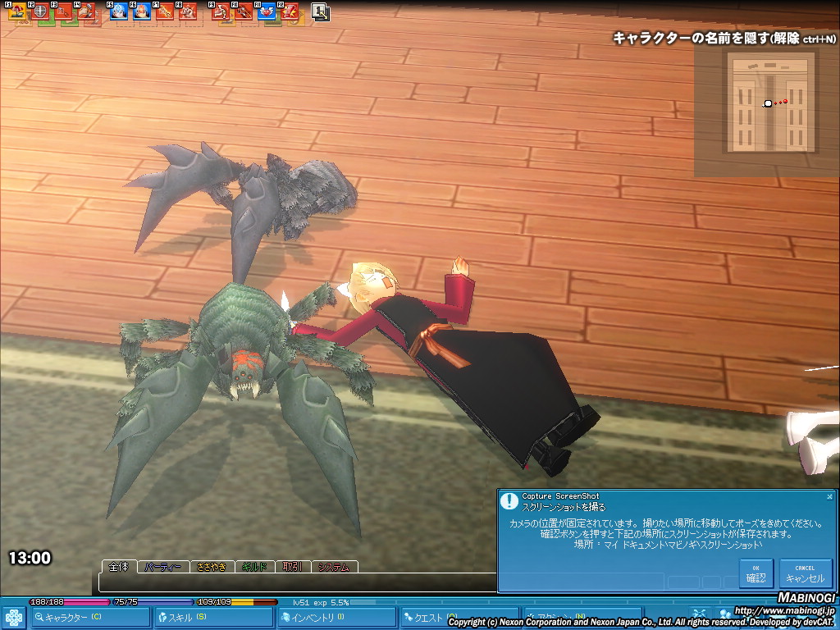The width and height of the screenshot is (840, 630).
Task: Select the 取引 trade chat tab
Action: pos(293,567)
